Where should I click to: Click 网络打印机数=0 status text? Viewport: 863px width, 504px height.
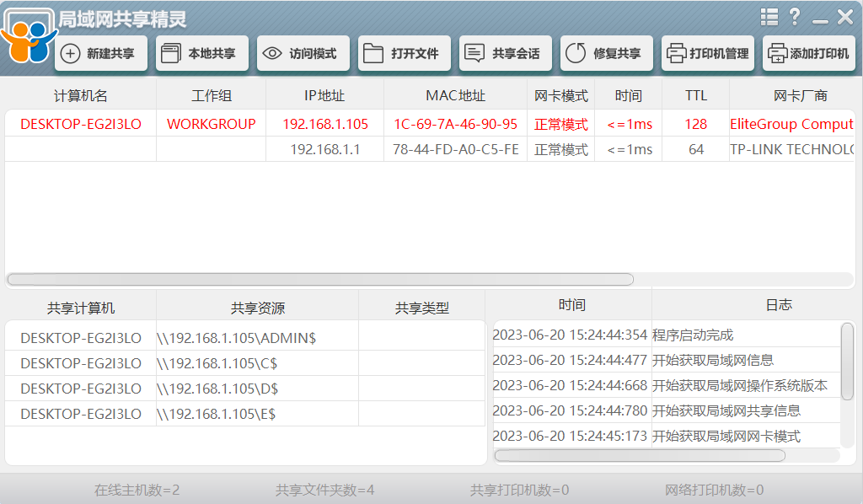coord(715,490)
